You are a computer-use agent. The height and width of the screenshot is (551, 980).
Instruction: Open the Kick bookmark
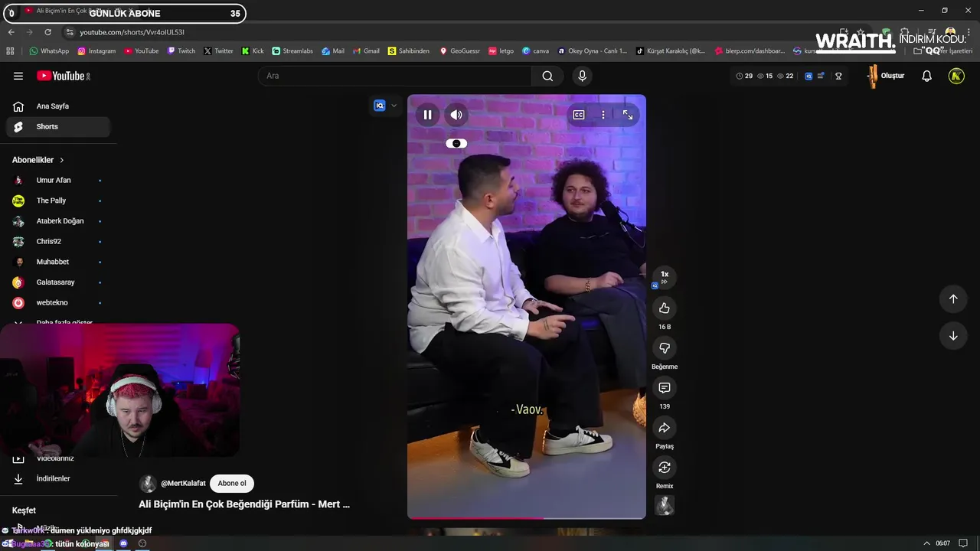(253, 51)
